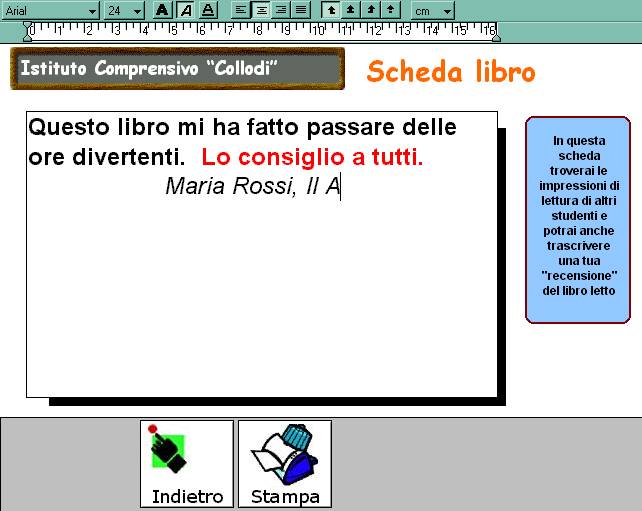
Task: Click the Indietro back button
Action: [x=187, y=464]
